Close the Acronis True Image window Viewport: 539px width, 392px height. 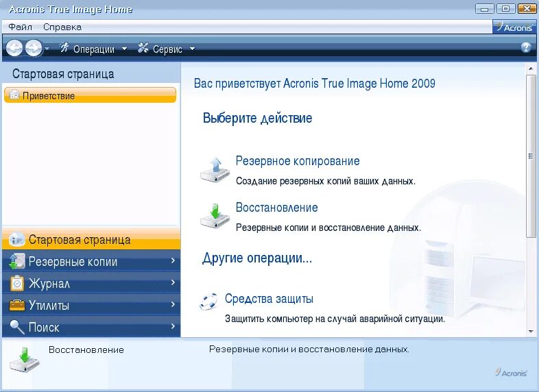pyautogui.click(x=527, y=9)
